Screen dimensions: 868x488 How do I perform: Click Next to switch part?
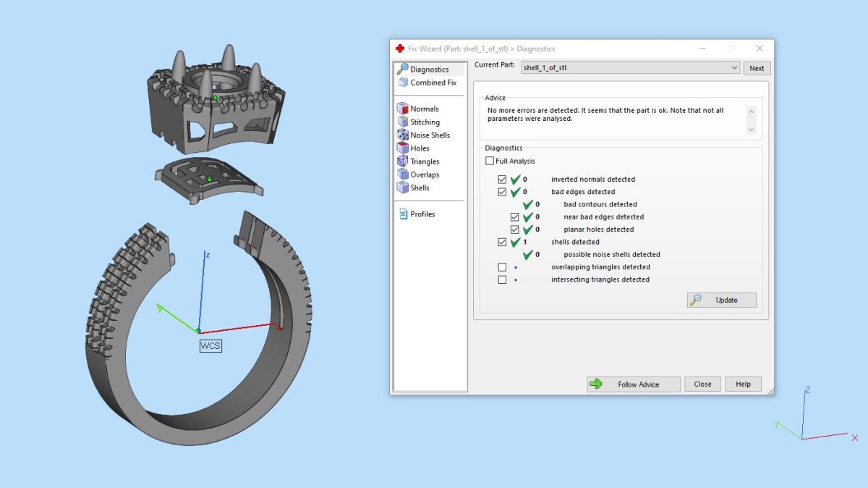(x=756, y=68)
